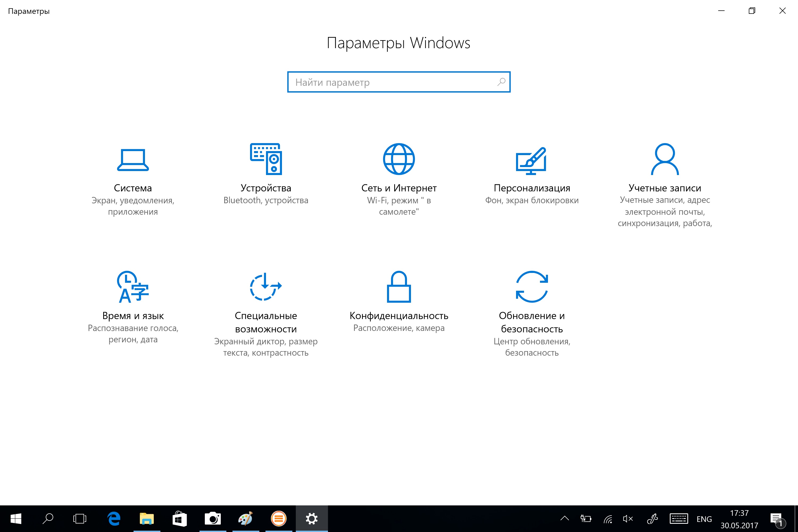Open the clock showing 17:37
This screenshot has width=798, height=532.
739,519
